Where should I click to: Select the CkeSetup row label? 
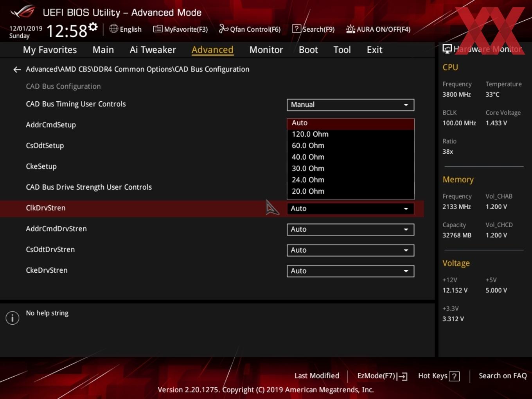click(41, 166)
